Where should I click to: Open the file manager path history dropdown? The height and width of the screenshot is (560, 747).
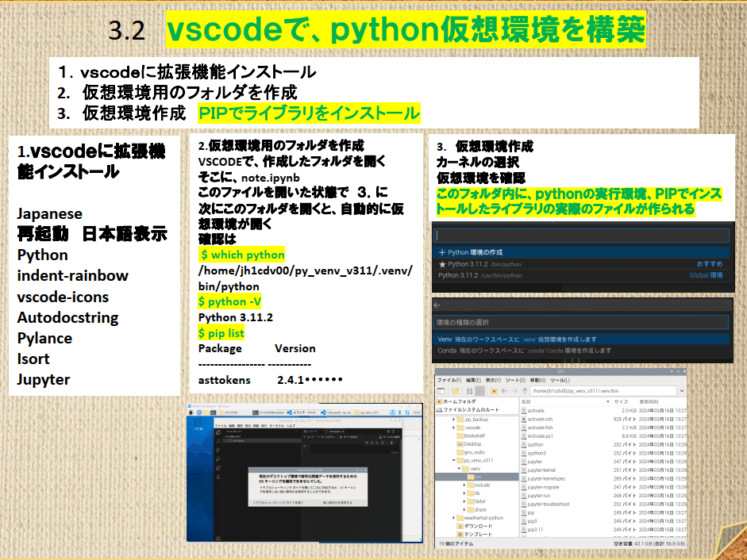(682, 391)
